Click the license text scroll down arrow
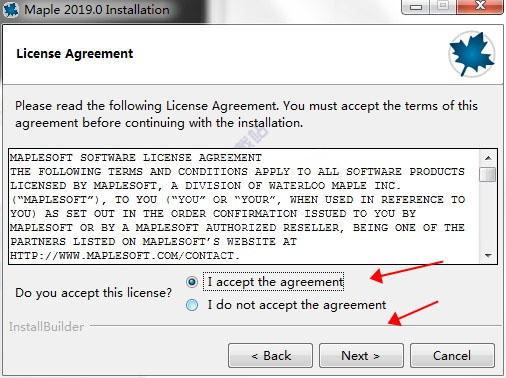 click(488, 256)
